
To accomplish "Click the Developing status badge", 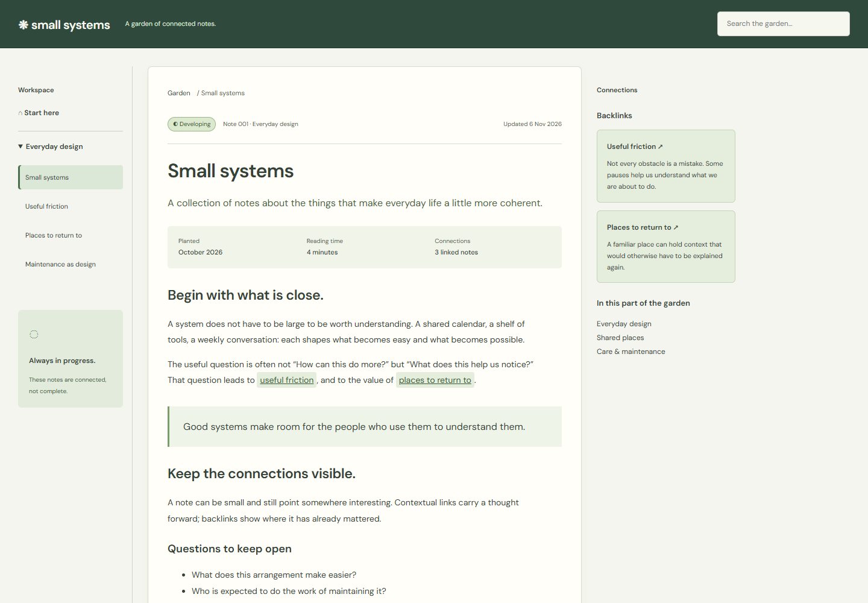I will [x=192, y=124].
